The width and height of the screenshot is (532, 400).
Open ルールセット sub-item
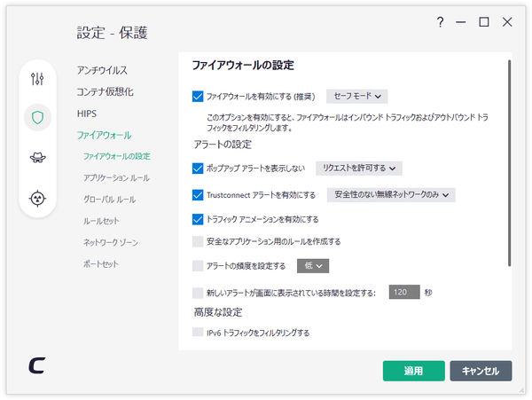pyautogui.click(x=101, y=221)
